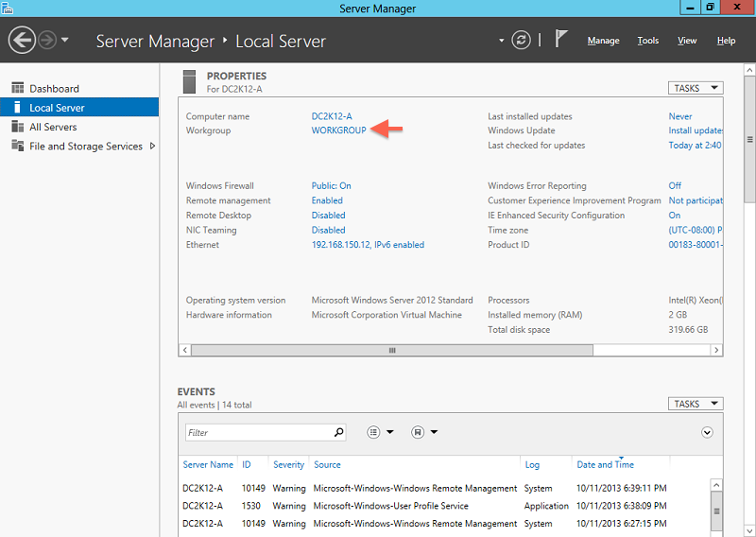Click the properties horizontal scrollbar thumb
This screenshot has height=537, width=756.
tap(392, 350)
